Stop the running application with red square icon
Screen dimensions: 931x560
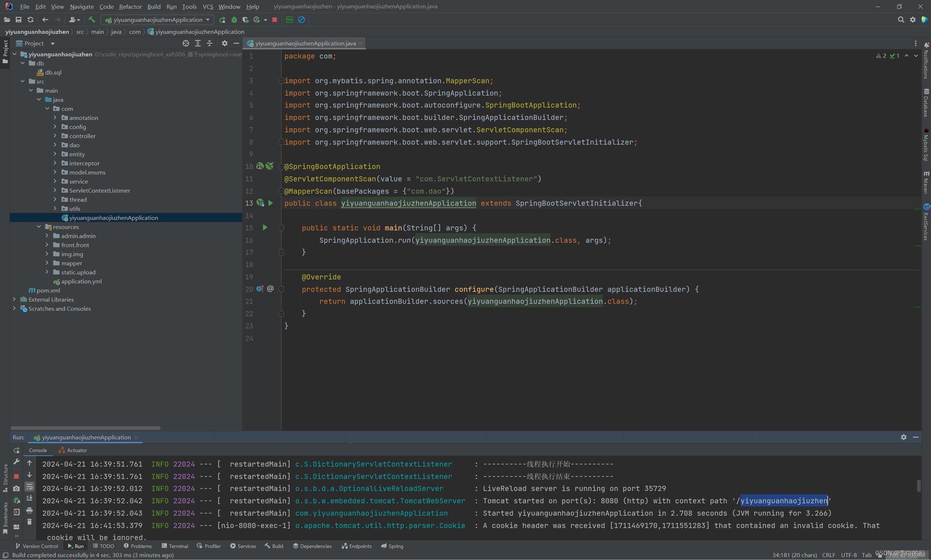point(275,20)
